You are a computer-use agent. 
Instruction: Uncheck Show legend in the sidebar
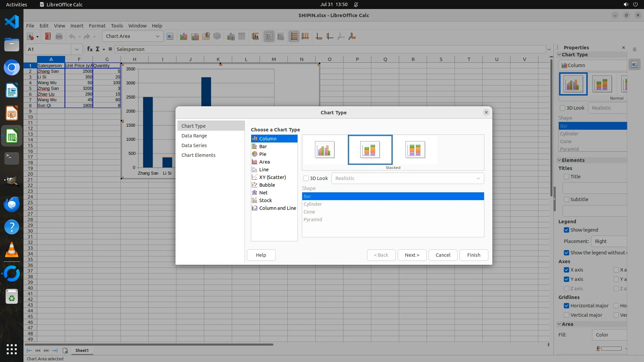coord(567,230)
